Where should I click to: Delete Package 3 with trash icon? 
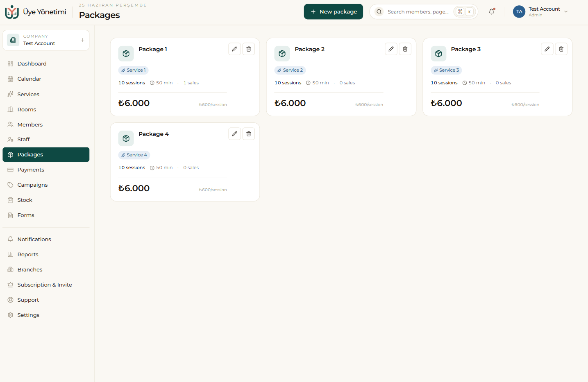coord(561,49)
